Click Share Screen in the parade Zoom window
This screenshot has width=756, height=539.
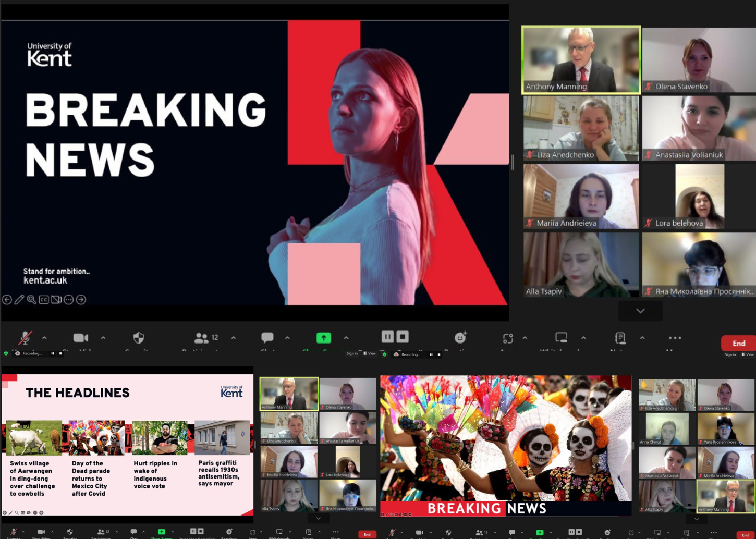(540, 533)
